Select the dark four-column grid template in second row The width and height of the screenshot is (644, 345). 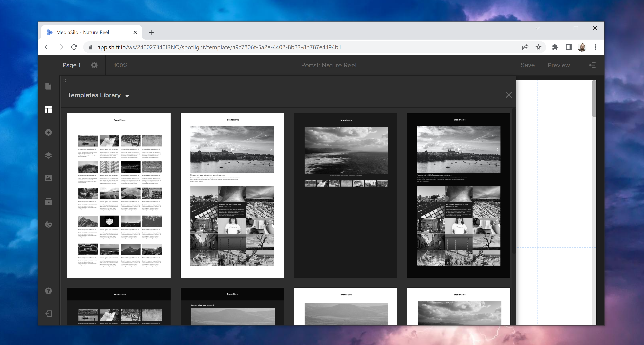pyautogui.click(x=119, y=306)
